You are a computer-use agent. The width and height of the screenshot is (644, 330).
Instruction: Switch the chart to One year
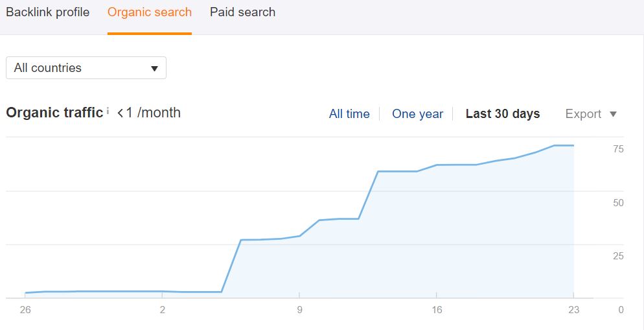pyautogui.click(x=417, y=114)
